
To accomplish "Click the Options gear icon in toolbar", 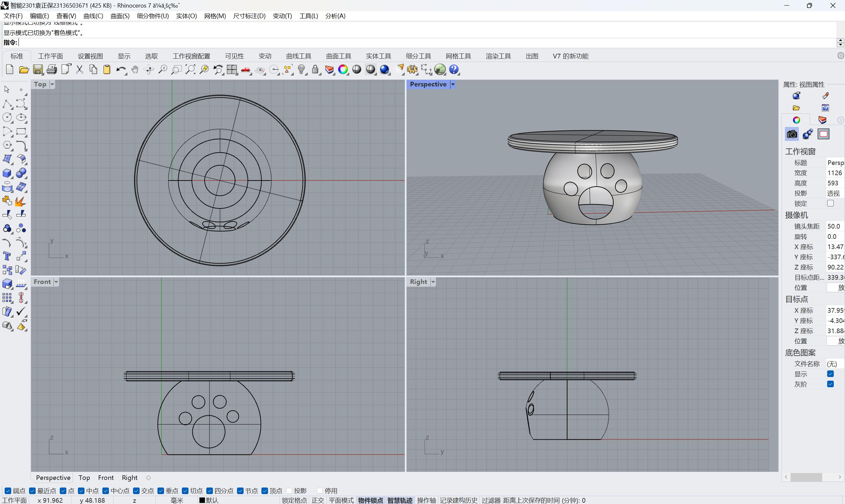I will coord(413,70).
